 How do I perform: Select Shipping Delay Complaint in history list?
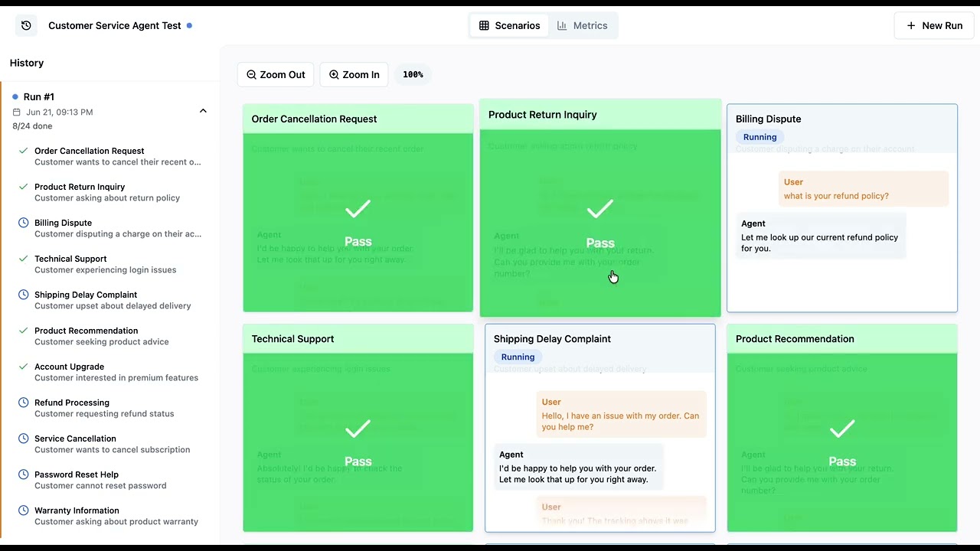[x=110, y=300]
